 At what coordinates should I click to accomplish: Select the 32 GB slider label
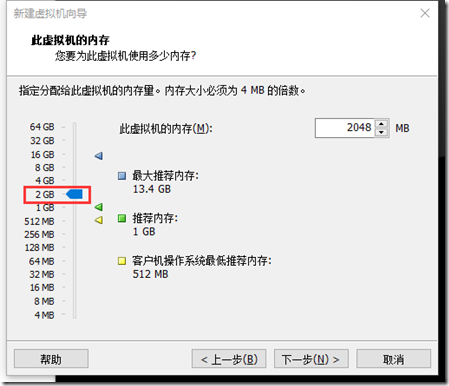(42, 141)
